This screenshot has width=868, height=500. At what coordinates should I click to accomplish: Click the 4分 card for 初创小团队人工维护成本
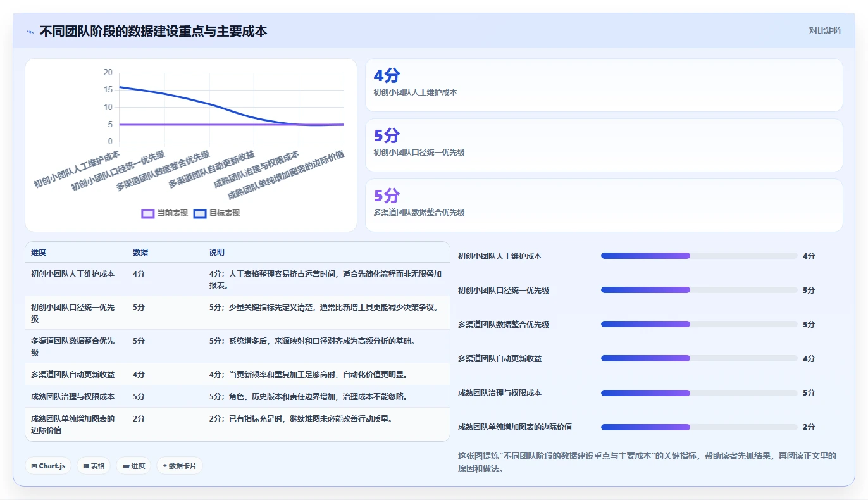pyautogui.click(x=604, y=85)
